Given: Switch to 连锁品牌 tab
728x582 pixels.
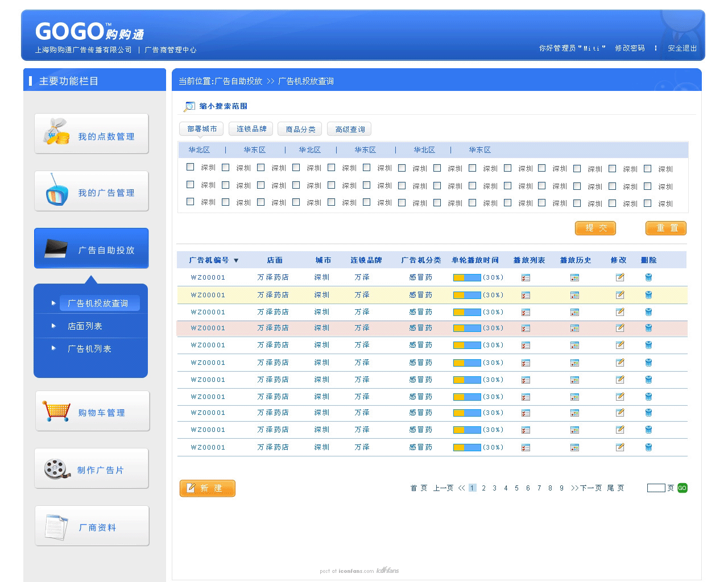Looking at the screenshot, I should point(251,129).
